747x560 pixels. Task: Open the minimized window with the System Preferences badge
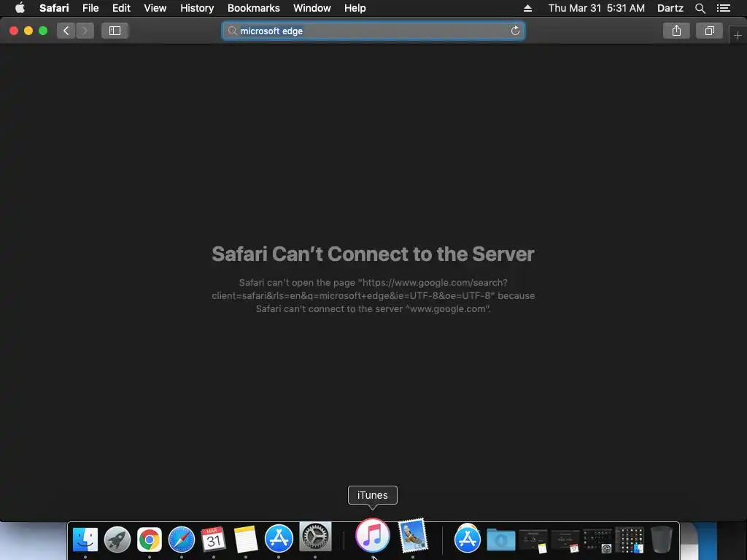[597, 541]
